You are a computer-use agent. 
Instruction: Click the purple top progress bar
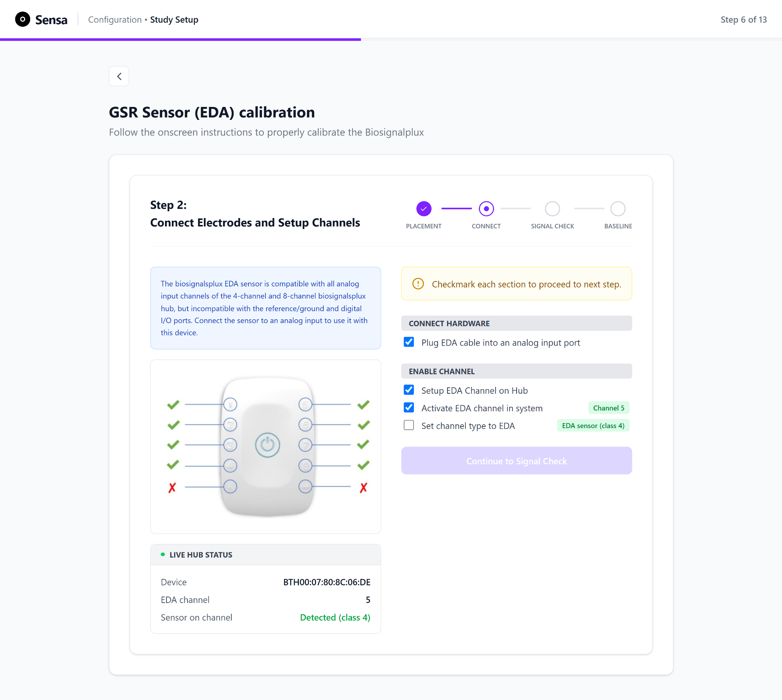(x=180, y=39)
